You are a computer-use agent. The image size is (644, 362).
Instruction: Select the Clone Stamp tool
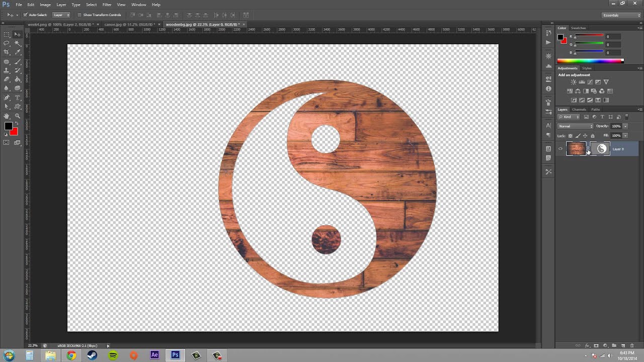[6, 69]
